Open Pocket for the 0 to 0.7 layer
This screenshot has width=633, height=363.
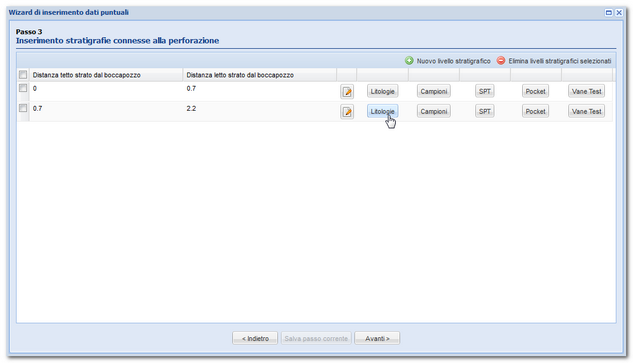pos(535,91)
